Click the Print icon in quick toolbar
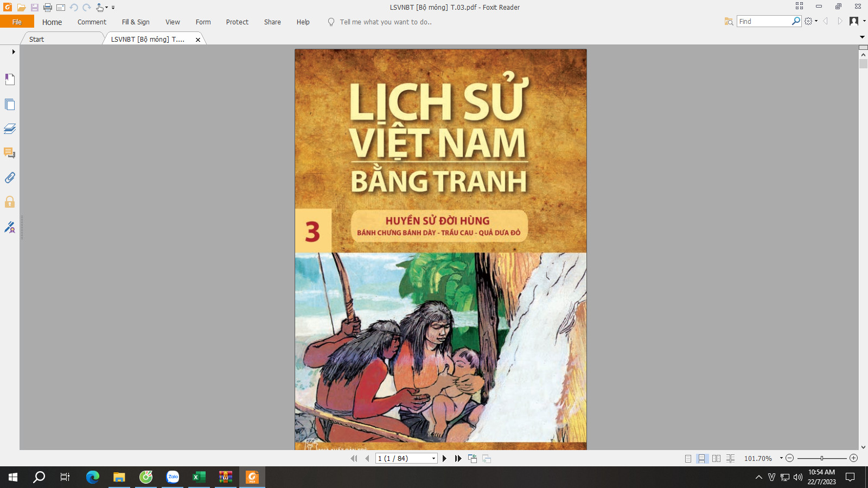 click(48, 8)
